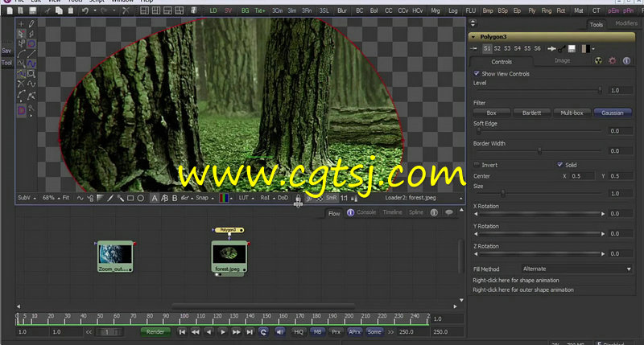Open the SubV viewer dropdown

pos(27,198)
